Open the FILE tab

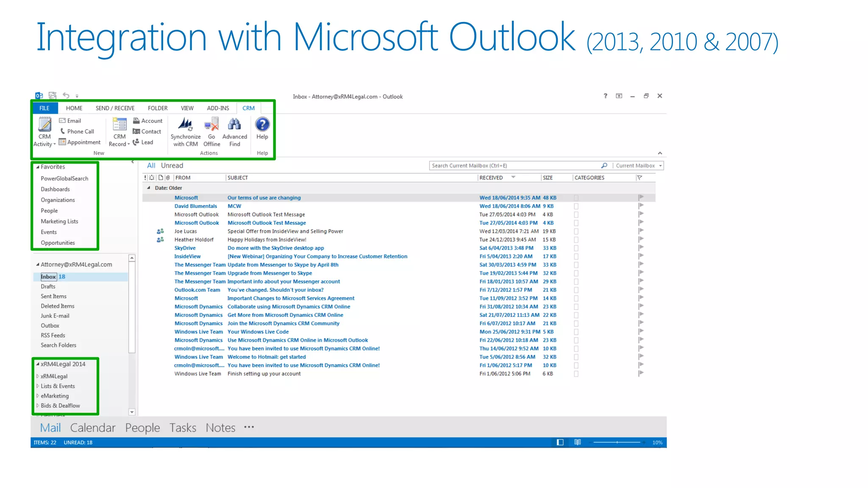click(45, 108)
